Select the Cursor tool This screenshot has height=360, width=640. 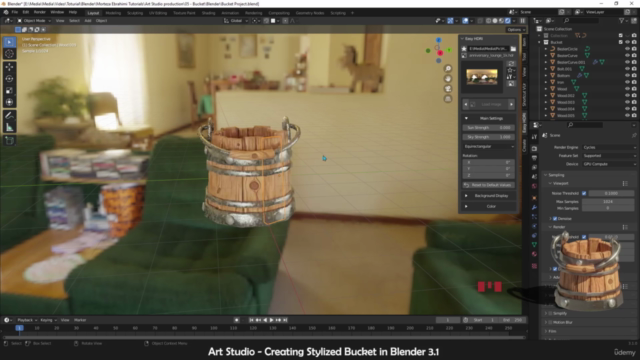coord(9,53)
